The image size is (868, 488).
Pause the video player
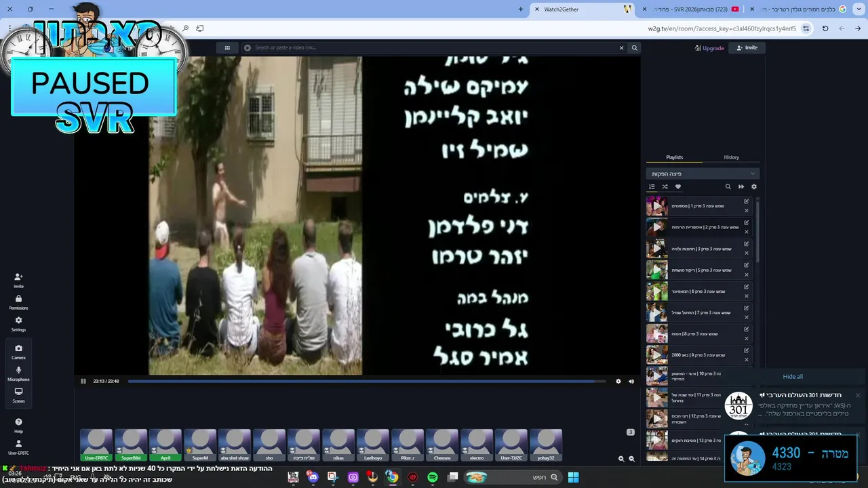pyautogui.click(x=83, y=381)
